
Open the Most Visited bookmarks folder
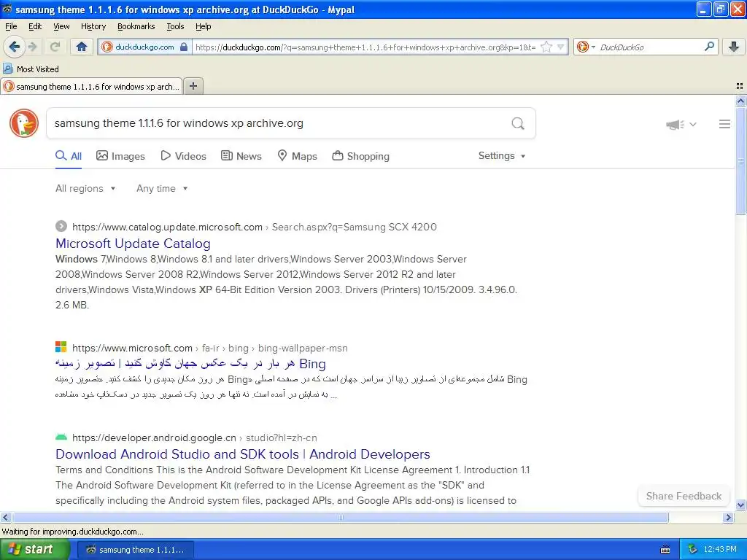tap(31, 69)
